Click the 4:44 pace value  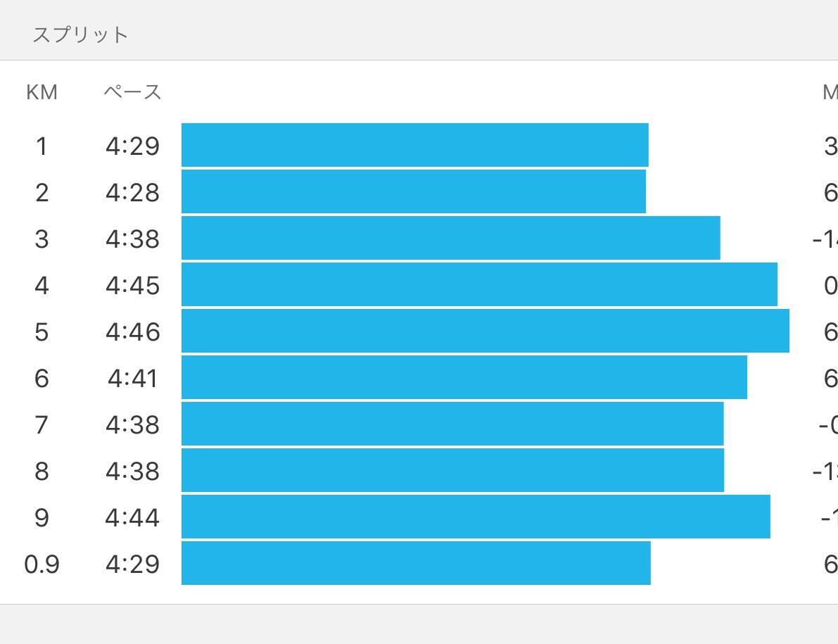[x=133, y=518]
